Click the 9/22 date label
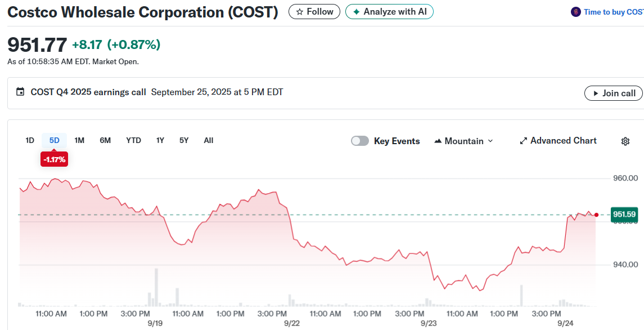Image resolution: width=644 pixels, height=330 pixels. (291, 323)
